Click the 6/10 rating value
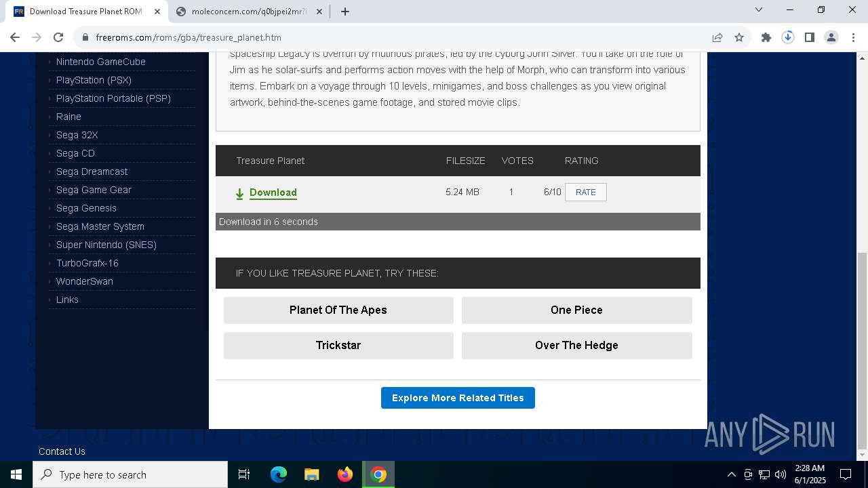The height and width of the screenshot is (488, 868). pyautogui.click(x=553, y=192)
